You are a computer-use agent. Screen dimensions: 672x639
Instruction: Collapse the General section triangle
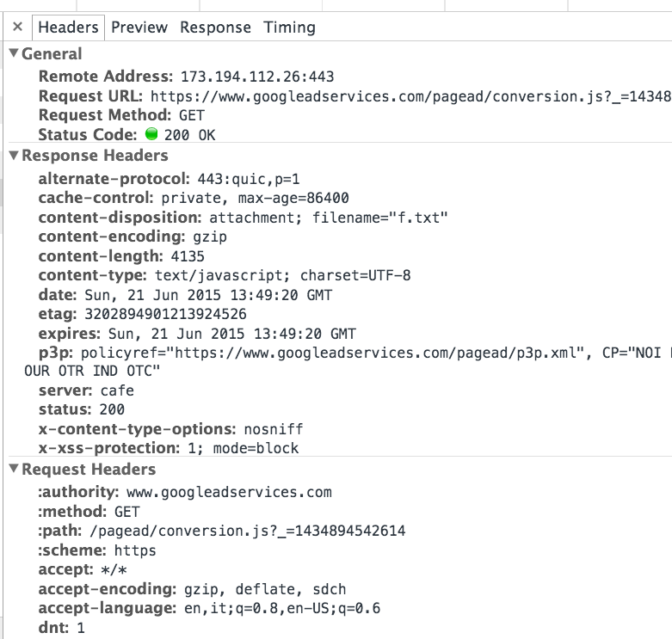(x=14, y=53)
